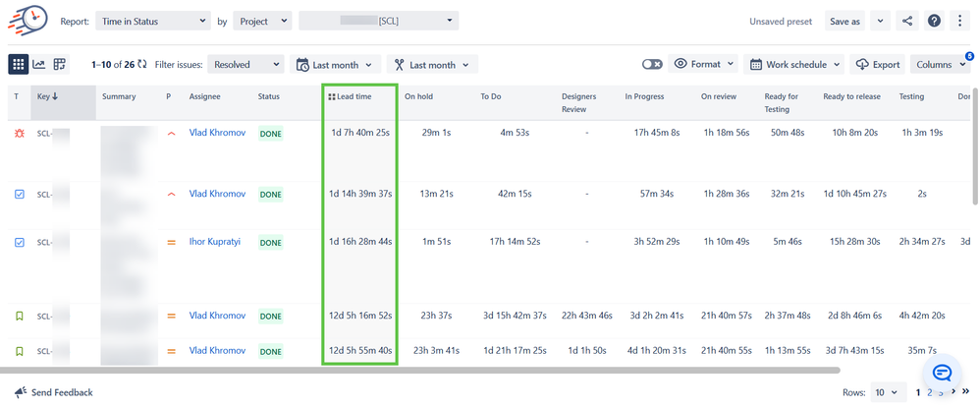The image size is (980, 407).
Task: Select lead time 12d 5h 16m 52s
Action: (360, 316)
